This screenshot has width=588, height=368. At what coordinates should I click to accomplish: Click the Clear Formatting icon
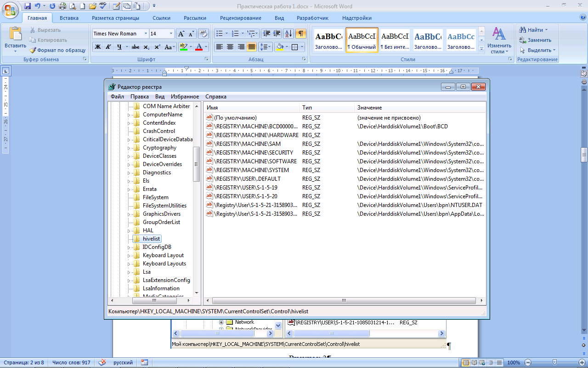204,34
